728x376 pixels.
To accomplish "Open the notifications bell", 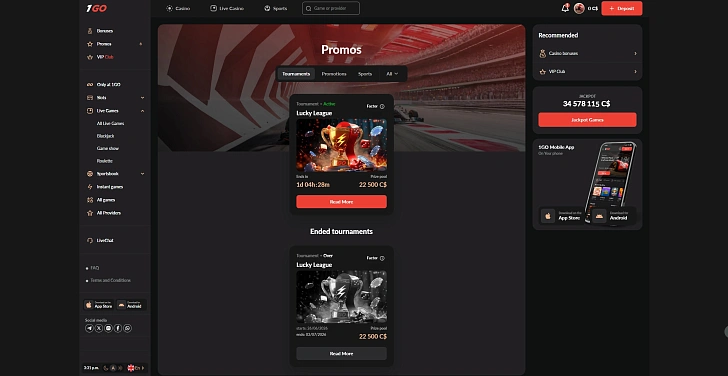I will [x=565, y=8].
